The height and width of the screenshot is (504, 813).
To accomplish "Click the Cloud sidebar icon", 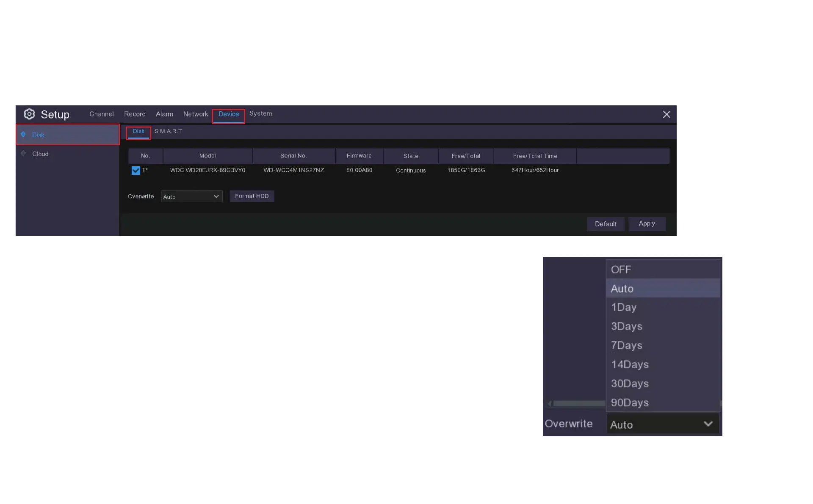I will point(23,154).
